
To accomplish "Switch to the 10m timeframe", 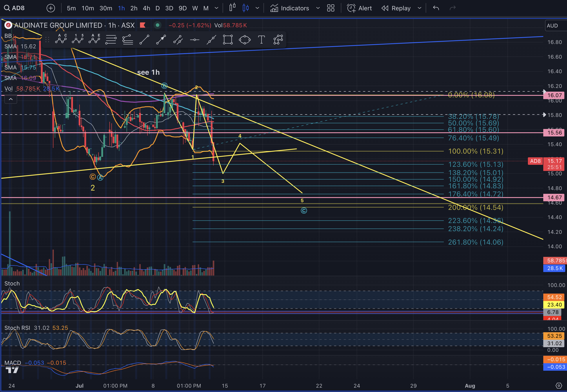I will click(88, 8).
